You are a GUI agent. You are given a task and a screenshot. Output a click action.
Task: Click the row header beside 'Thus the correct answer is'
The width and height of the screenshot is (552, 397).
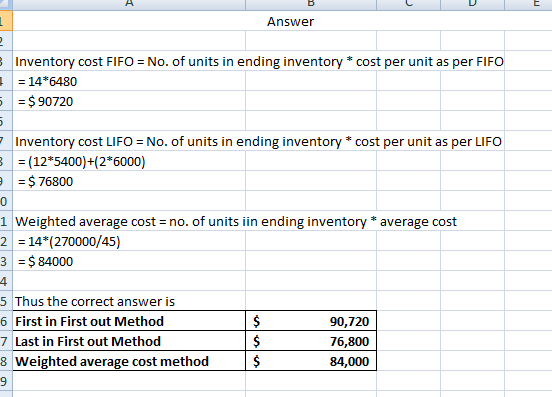pyautogui.click(x=6, y=301)
